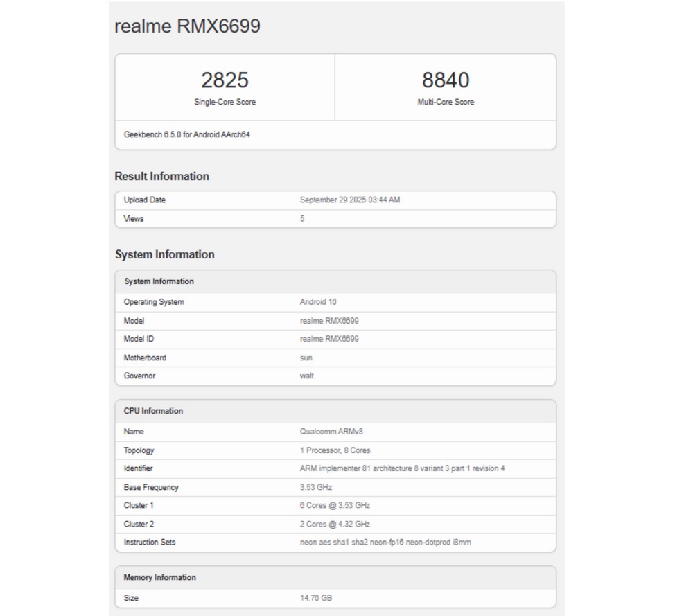The width and height of the screenshot is (693, 616).
Task: Select the CPU Information table header
Action: pyautogui.click(x=153, y=411)
